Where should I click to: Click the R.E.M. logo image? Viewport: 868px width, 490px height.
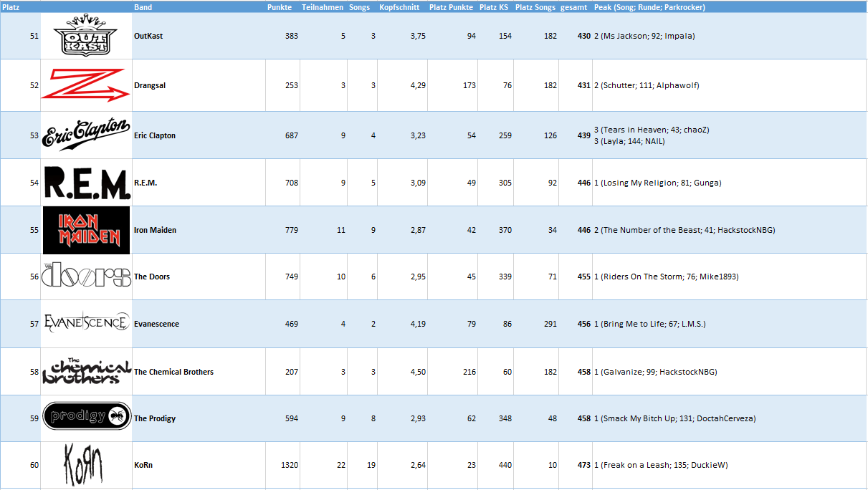[x=86, y=183]
